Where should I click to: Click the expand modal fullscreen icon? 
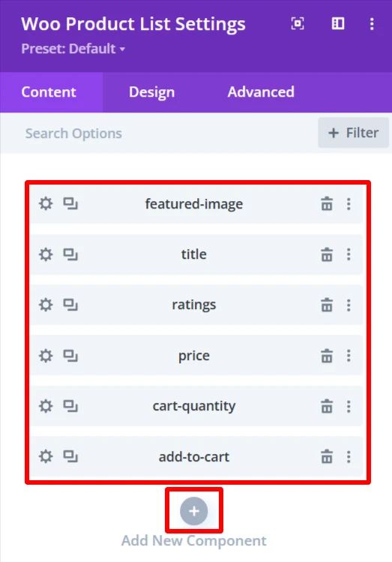(x=298, y=24)
